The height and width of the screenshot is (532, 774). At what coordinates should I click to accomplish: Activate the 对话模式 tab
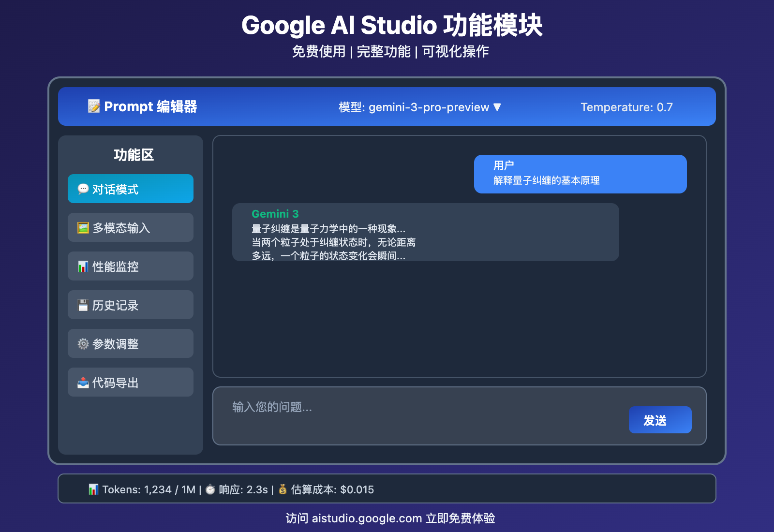pos(131,189)
